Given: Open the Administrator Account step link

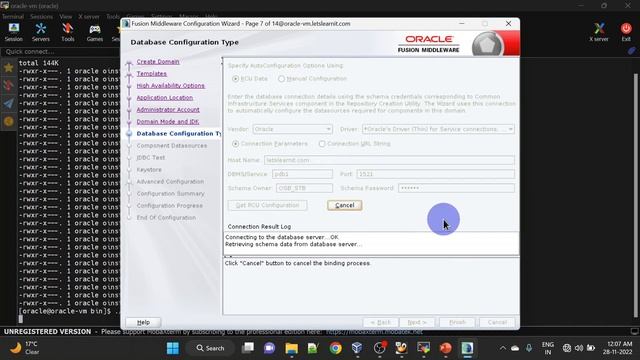Looking at the screenshot, I should 168,110.
